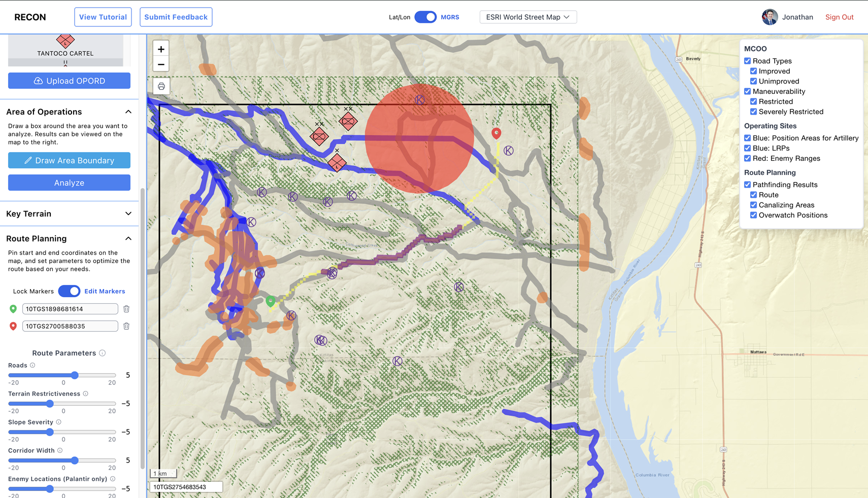Image resolution: width=868 pixels, height=498 pixels.
Task: Expand the Key Terrain section
Action: tap(128, 214)
